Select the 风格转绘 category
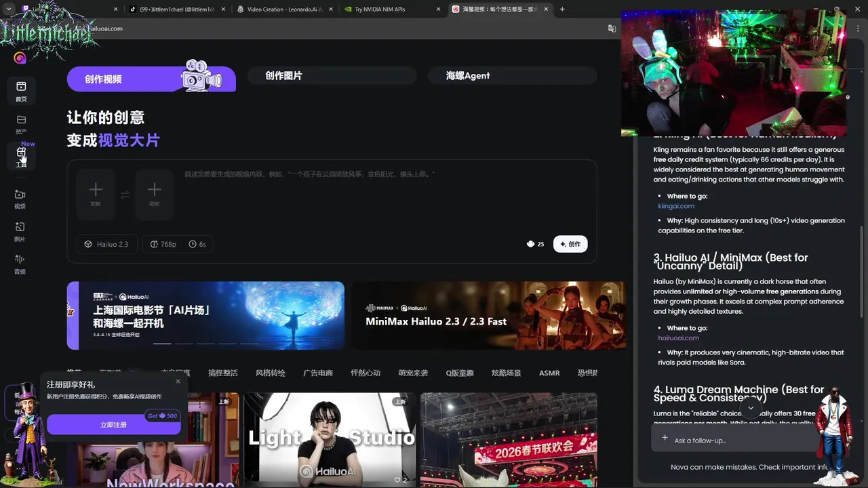 pyautogui.click(x=271, y=373)
